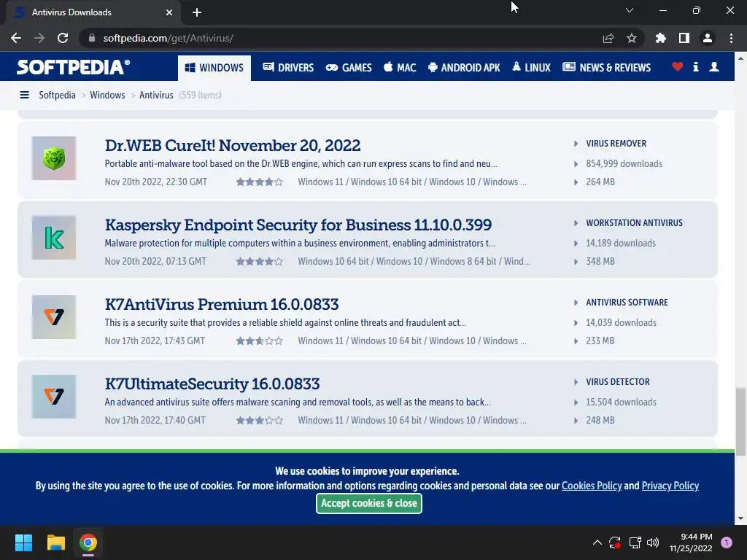Switch to the Linux section
This screenshot has width=747, height=560.
pos(531,68)
